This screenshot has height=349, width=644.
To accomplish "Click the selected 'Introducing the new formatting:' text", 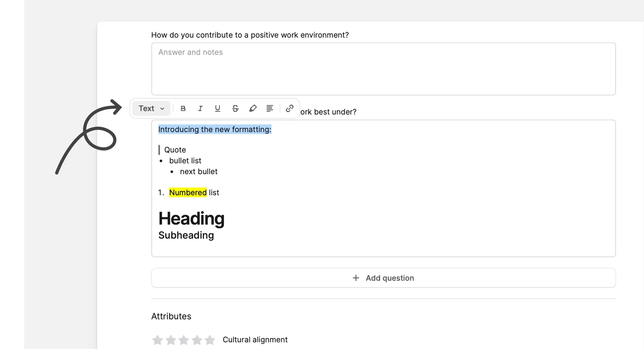I will 215,129.
